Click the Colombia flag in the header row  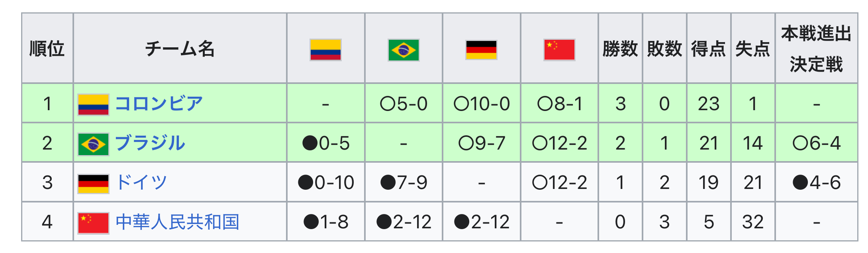coord(325,50)
